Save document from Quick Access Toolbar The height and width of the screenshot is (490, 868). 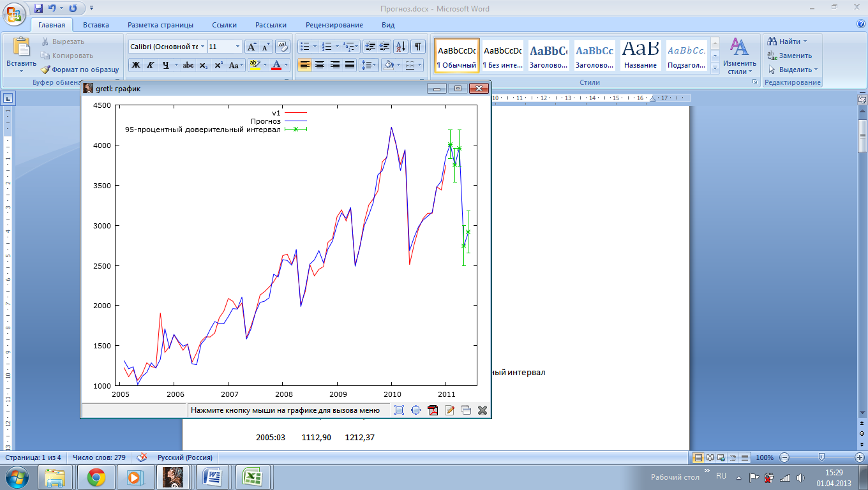point(38,8)
